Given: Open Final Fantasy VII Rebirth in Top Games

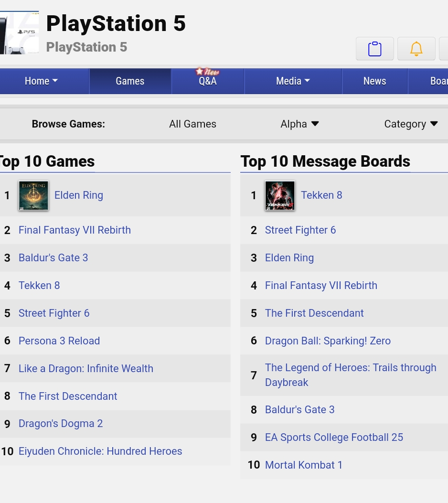Looking at the screenshot, I should (x=75, y=230).
